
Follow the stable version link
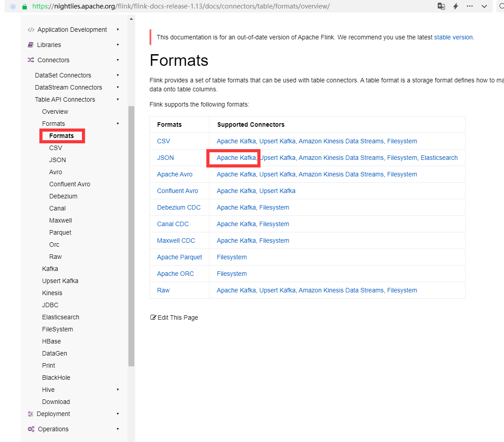[453, 37]
